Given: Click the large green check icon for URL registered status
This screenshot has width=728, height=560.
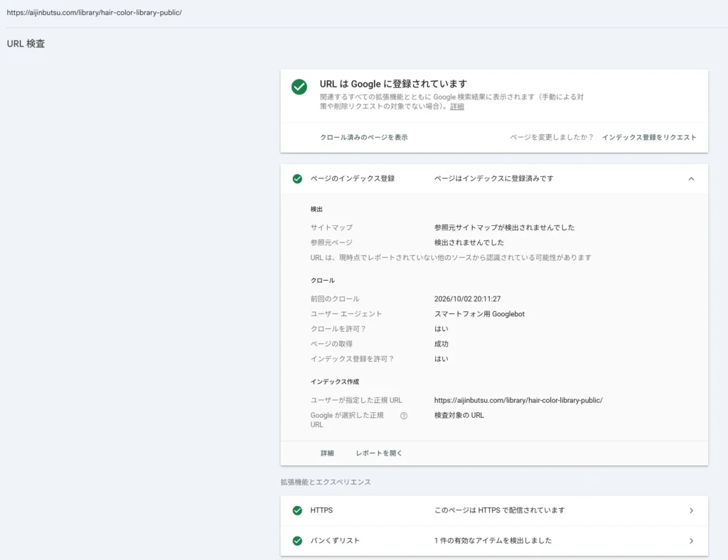Looking at the screenshot, I should pyautogui.click(x=299, y=87).
